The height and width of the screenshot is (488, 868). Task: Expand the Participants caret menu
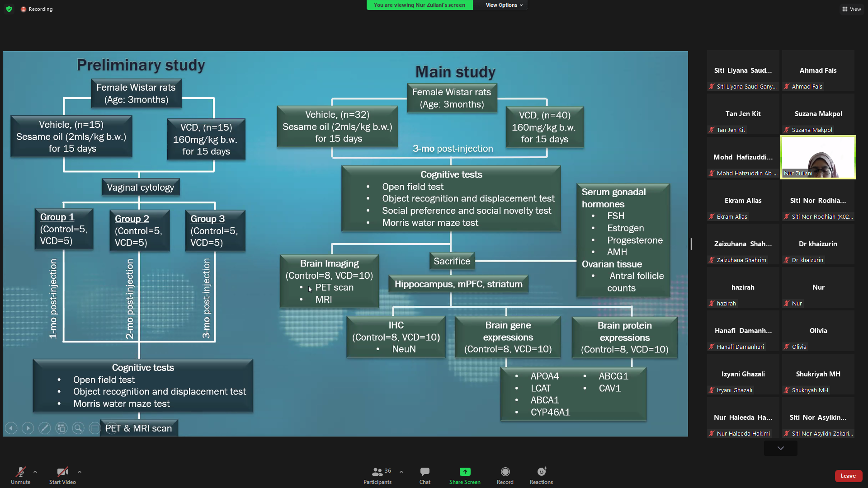(x=401, y=472)
